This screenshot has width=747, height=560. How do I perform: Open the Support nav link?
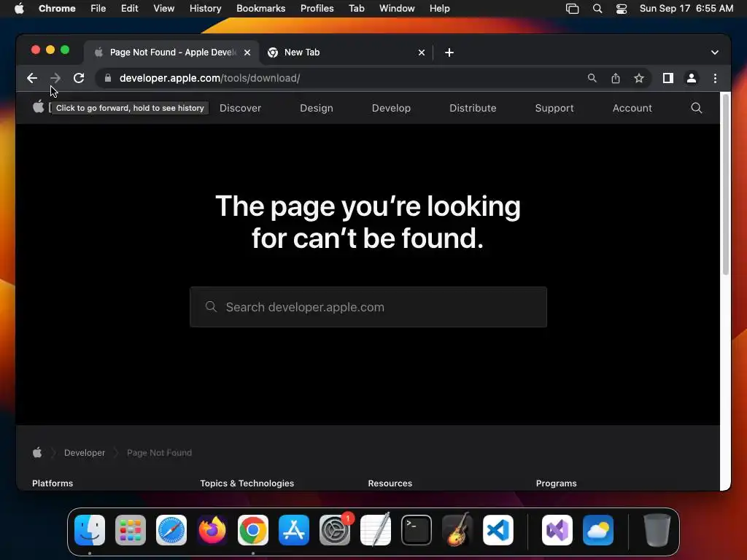(554, 108)
